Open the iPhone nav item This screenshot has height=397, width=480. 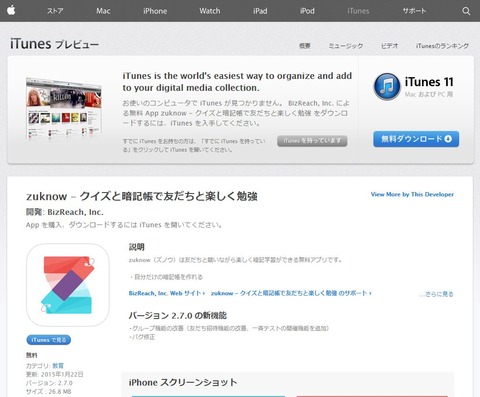click(155, 11)
